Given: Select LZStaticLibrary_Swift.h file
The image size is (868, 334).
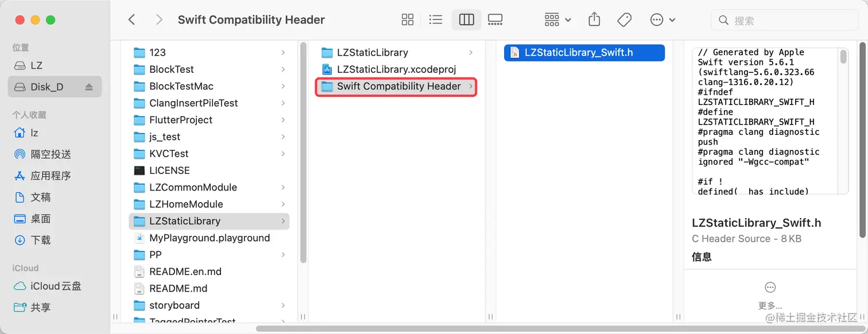Looking at the screenshot, I should click(584, 52).
